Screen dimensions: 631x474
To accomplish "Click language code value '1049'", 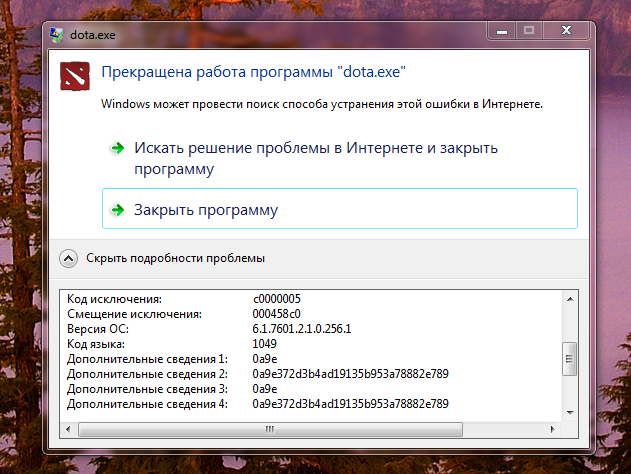I will 264,344.
